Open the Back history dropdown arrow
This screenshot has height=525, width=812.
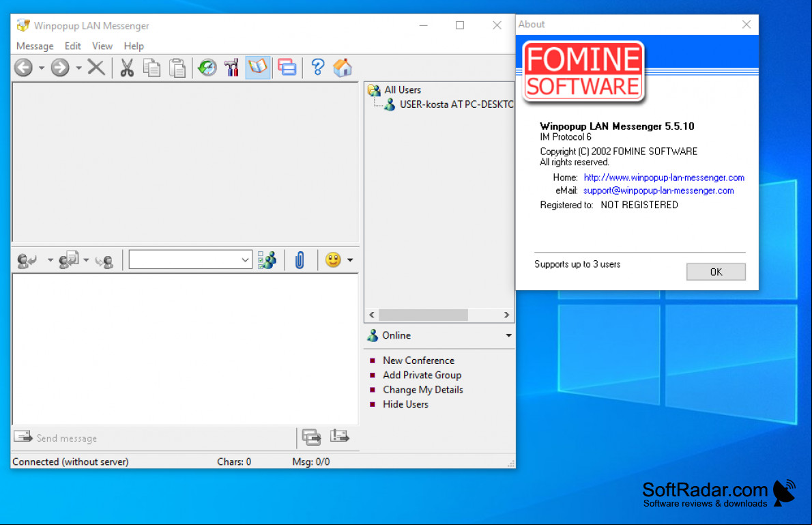click(x=42, y=68)
